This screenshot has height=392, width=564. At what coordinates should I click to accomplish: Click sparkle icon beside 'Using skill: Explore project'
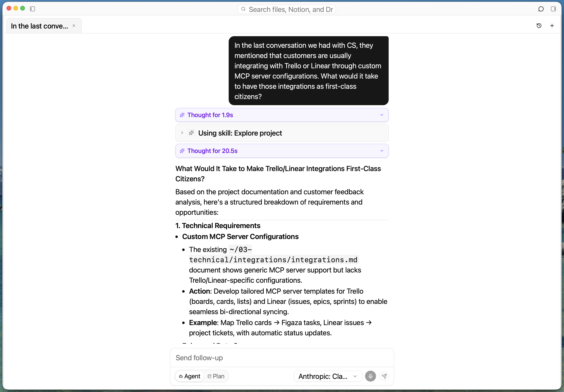pos(191,133)
